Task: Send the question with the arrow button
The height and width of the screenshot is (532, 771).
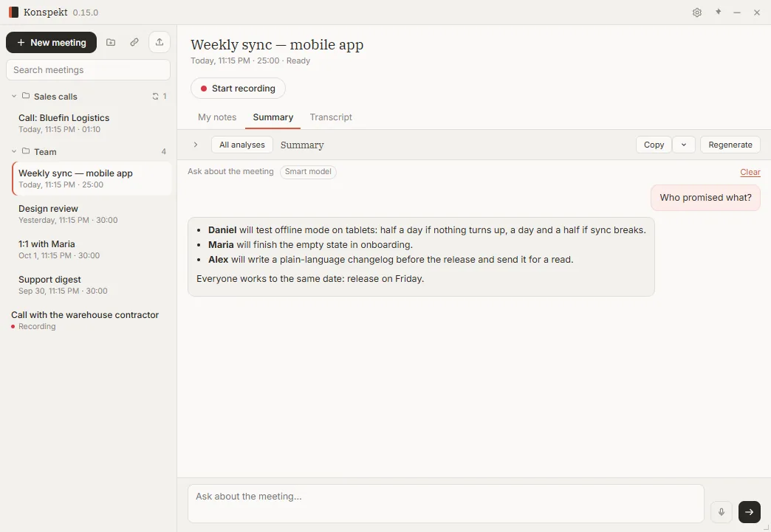Action: click(x=749, y=512)
